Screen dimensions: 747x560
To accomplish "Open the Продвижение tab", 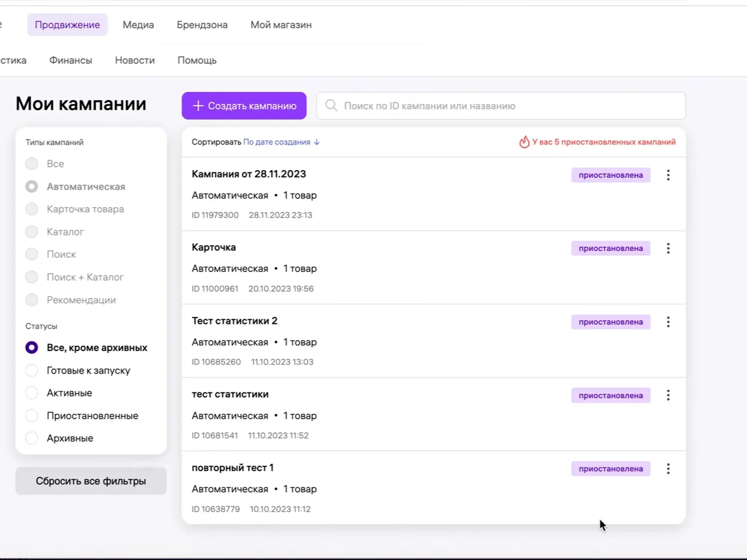I will coord(67,25).
